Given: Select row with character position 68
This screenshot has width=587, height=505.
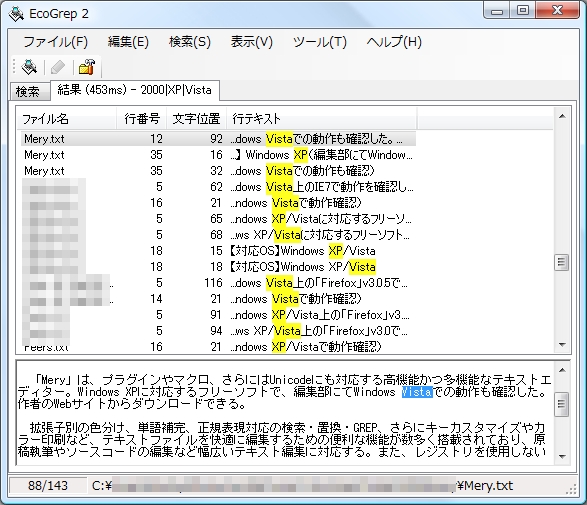Looking at the screenshot, I should click(218, 235).
